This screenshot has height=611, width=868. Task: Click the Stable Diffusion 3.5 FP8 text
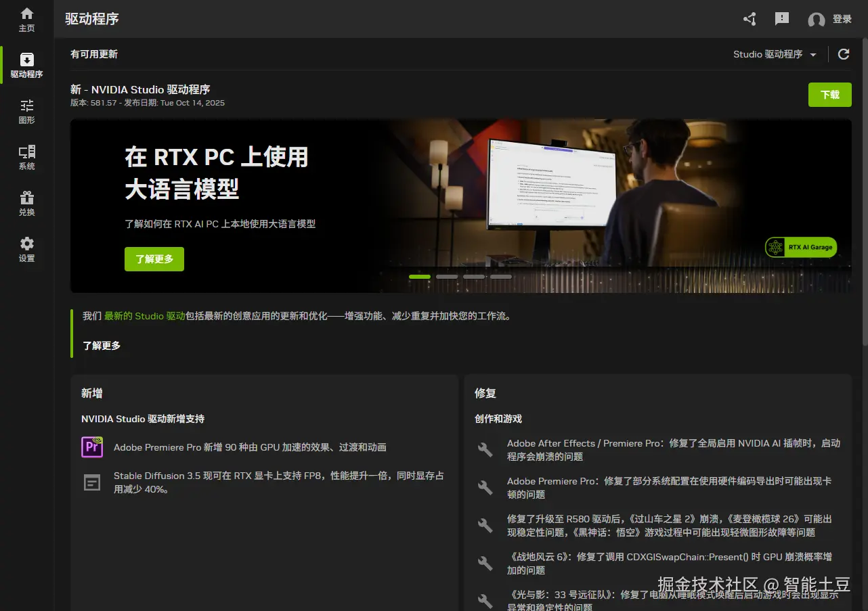(279, 482)
